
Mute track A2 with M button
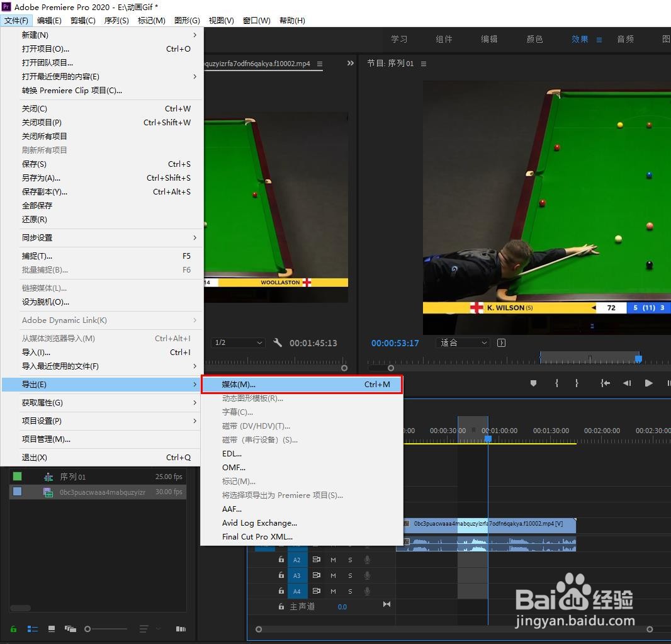pos(333,560)
